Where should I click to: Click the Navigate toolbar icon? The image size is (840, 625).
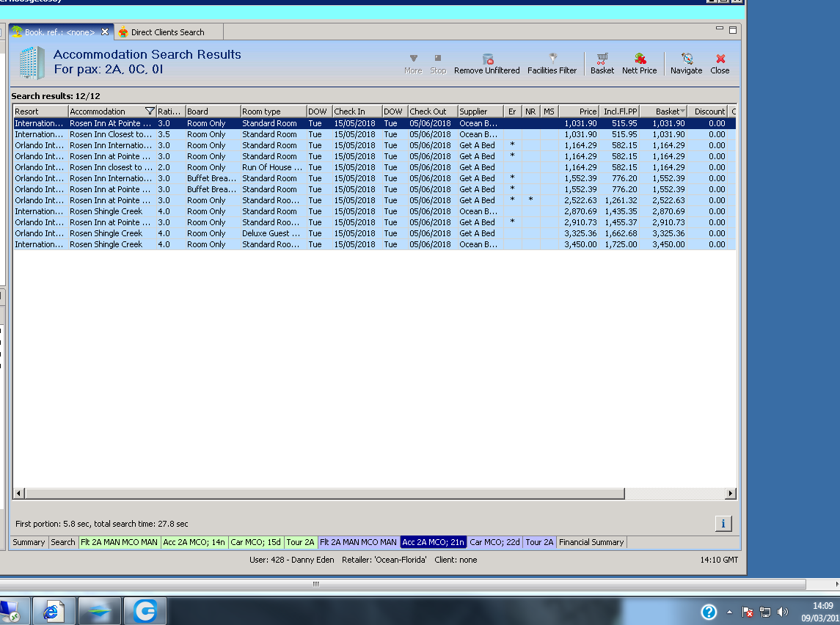686,63
